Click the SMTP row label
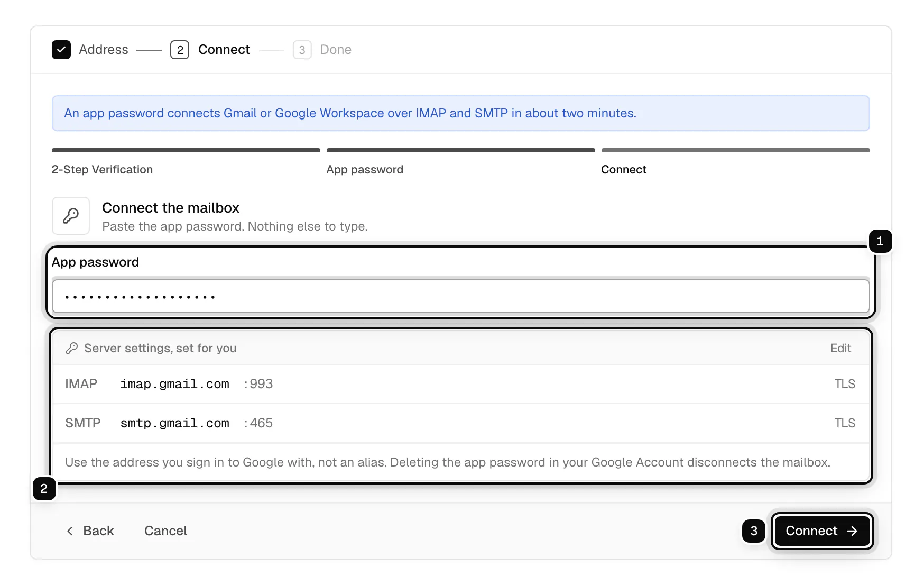The width and height of the screenshot is (924, 585). (82, 423)
